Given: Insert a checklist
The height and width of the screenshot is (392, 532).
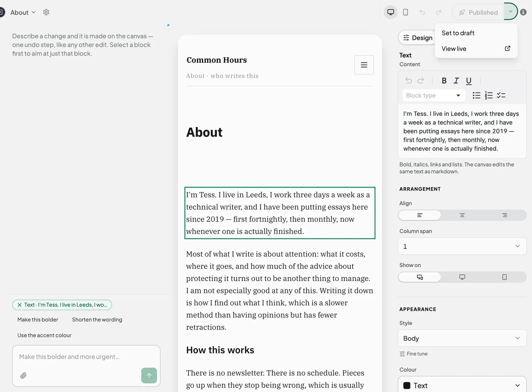Looking at the screenshot, I should [x=501, y=96].
